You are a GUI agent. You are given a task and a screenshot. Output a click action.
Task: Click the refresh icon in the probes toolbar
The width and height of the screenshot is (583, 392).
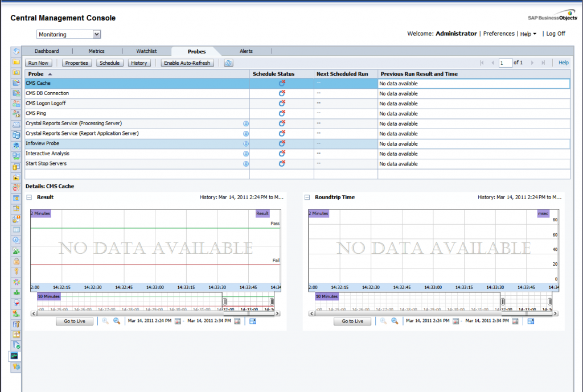(228, 63)
